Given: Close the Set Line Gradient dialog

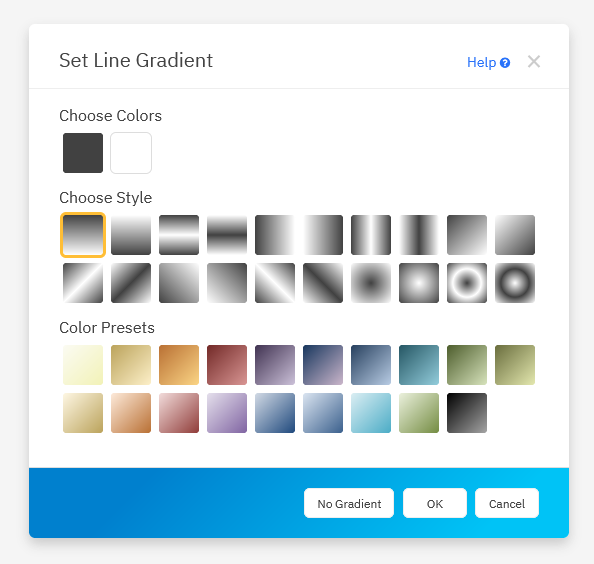Looking at the screenshot, I should point(534,61).
